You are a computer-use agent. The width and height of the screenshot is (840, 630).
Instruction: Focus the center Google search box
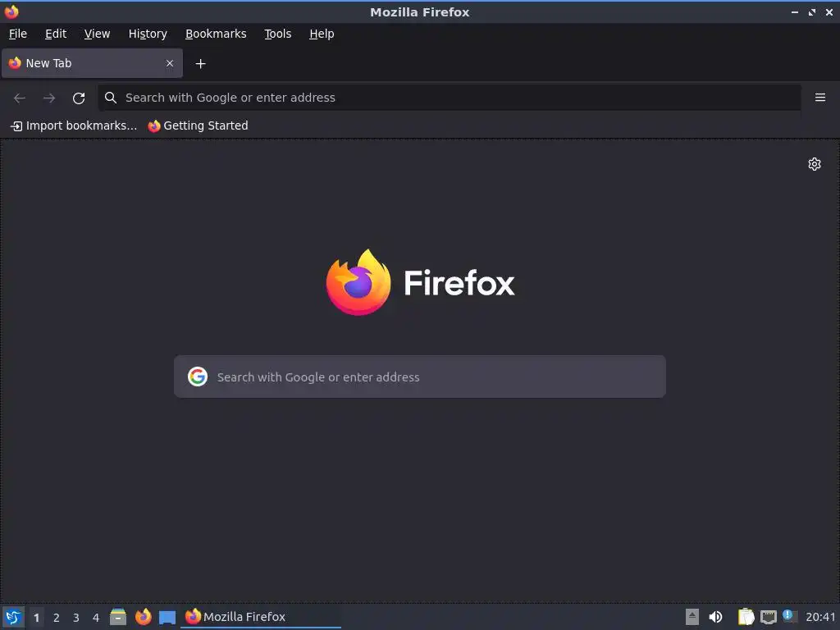coord(420,377)
